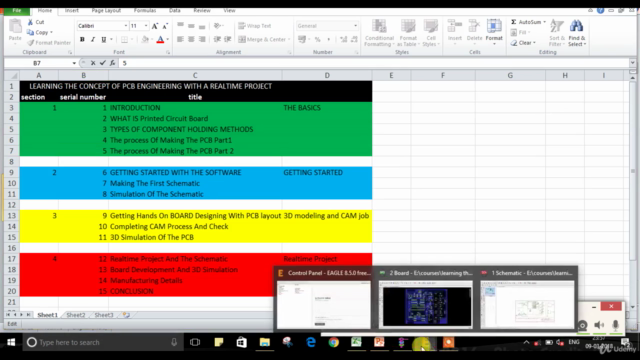Open EAGLE Control Panel preview thumbnail
This screenshot has width=640, height=360.
[x=324, y=304]
